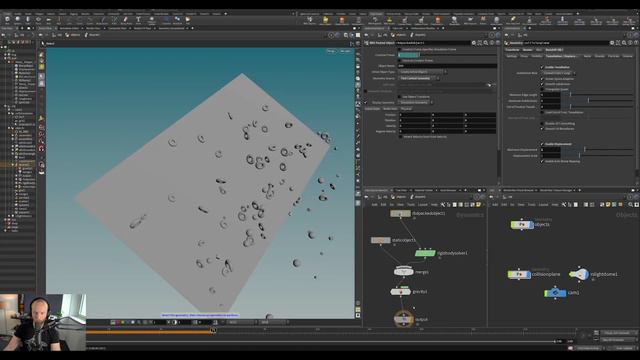Image resolution: width=640 pixels, height=360 pixels.
Task: Open gear menu in RBD Packed Object parameters
Action: pos(473,42)
